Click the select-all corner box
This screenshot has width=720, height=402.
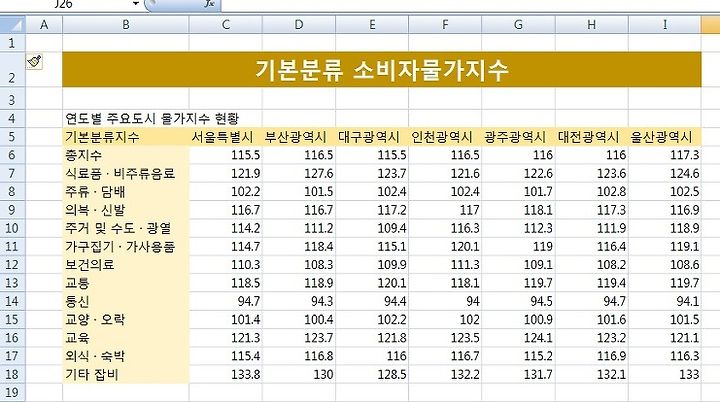[12, 24]
